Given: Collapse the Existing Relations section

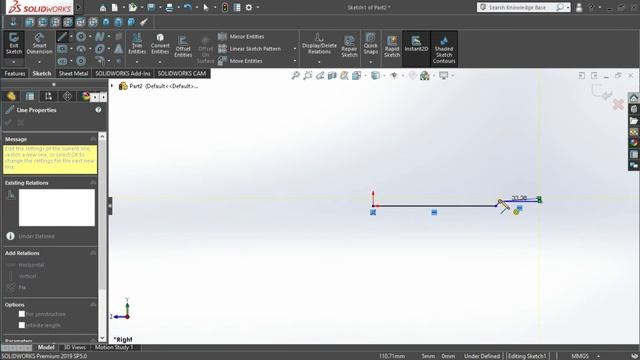Looking at the screenshot, I should (x=93, y=183).
